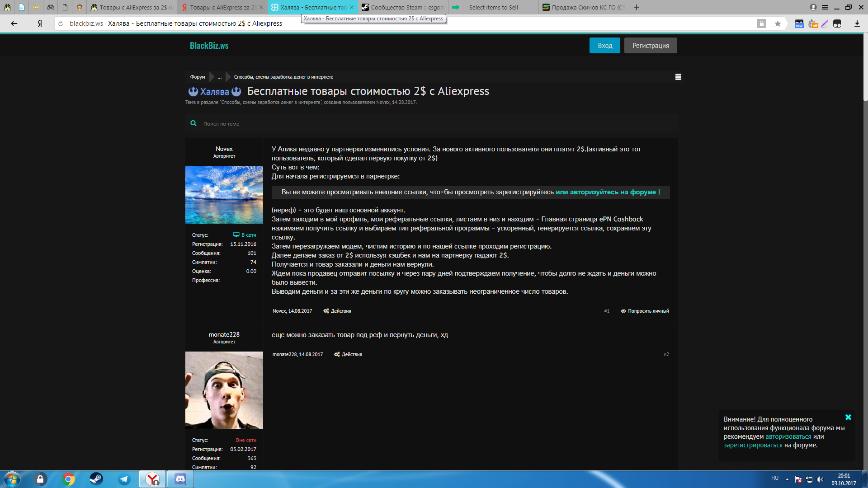Click the purple feather extension icon

825,23
